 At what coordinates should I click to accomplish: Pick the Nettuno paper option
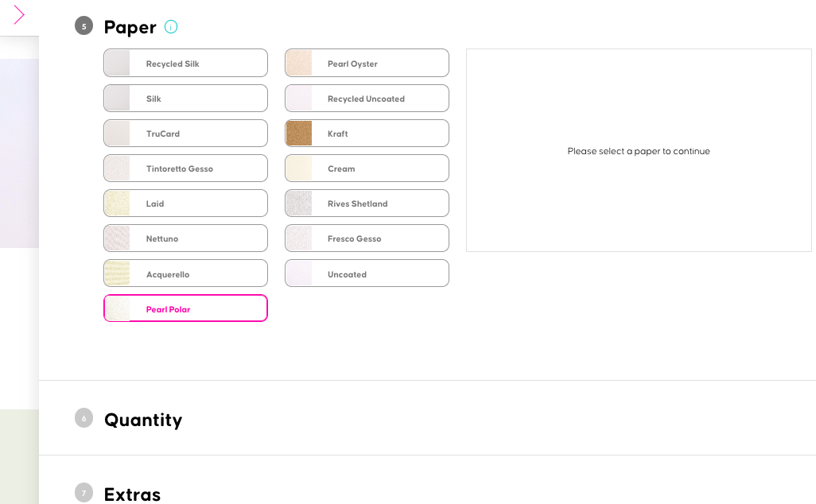(x=185, y=238)
